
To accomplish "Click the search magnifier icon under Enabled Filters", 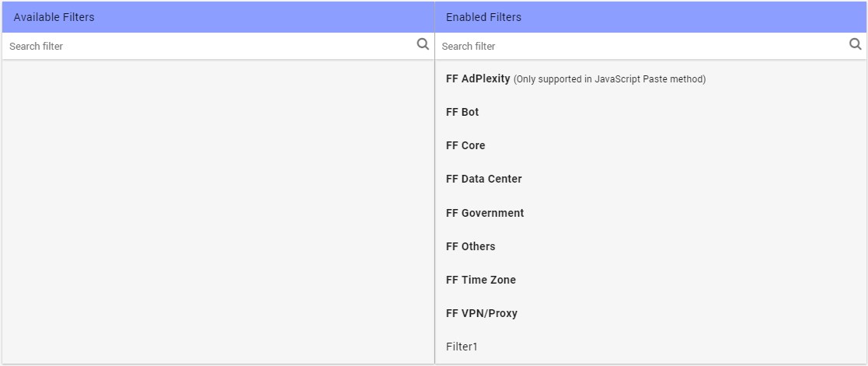I will pos(856,44).
